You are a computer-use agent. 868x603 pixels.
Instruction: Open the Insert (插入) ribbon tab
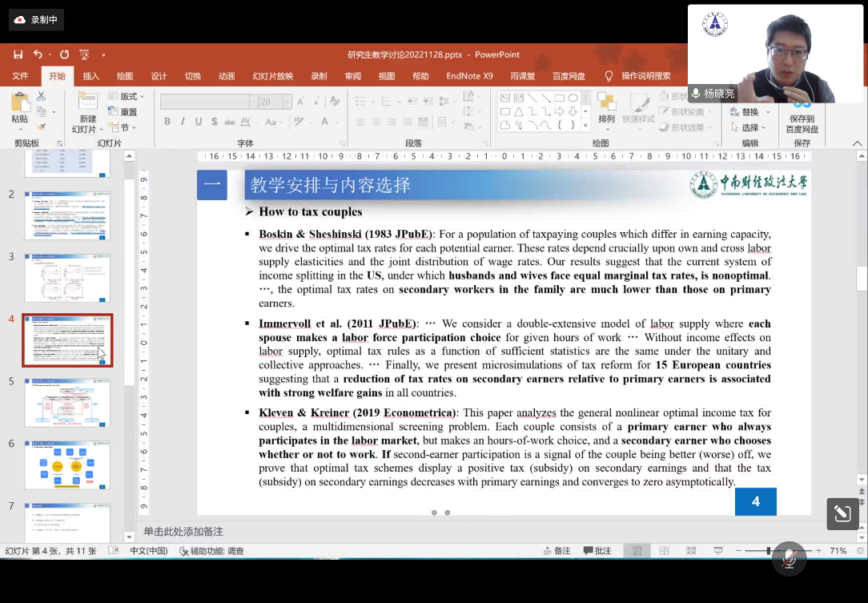click(91, 76)
